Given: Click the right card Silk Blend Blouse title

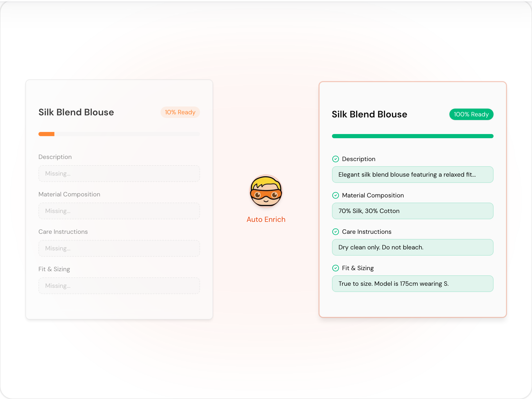Looking at the screenshot, I should coord(369,114).
